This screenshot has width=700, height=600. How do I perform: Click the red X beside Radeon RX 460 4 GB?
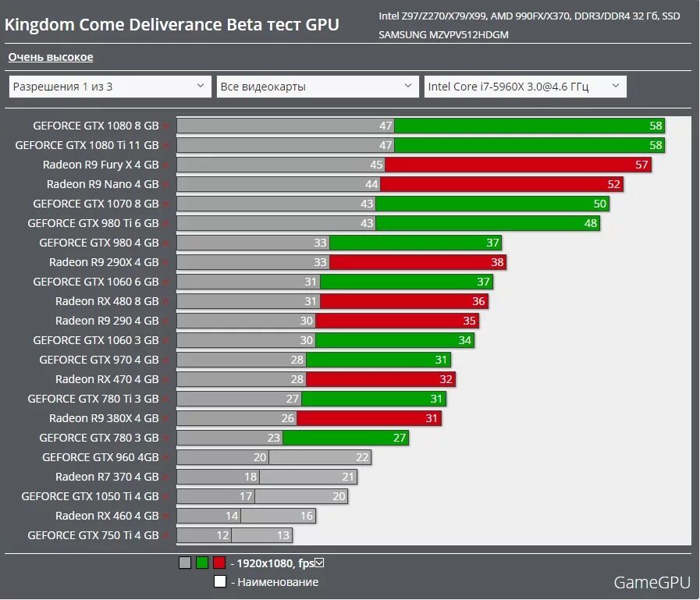pyautogui.click(x=166, y=516)
